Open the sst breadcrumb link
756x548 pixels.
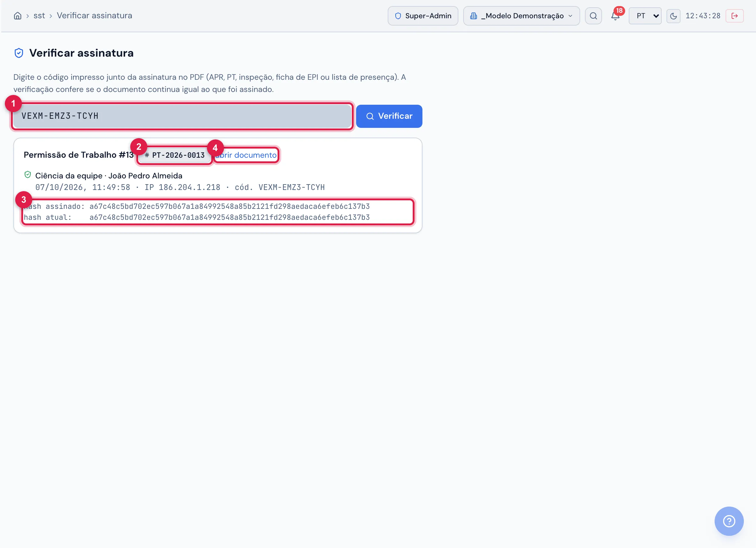tap(39, 16)
